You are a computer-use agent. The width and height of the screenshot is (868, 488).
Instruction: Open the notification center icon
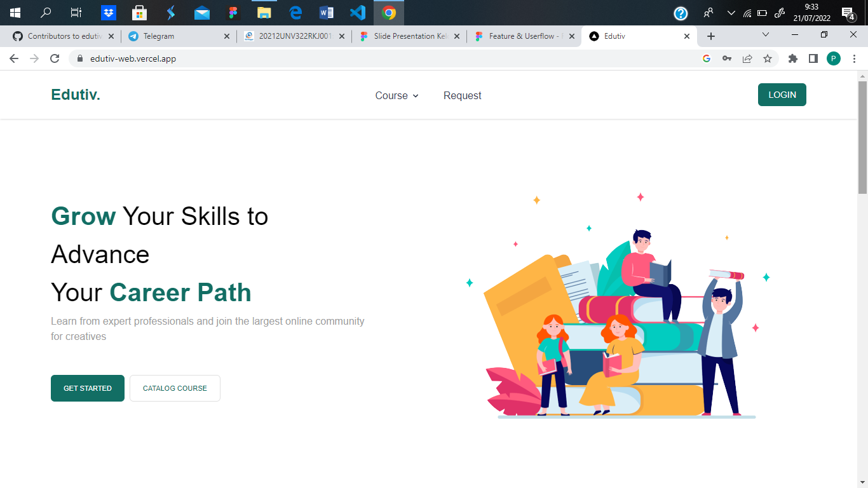click(x=848, y=13)
